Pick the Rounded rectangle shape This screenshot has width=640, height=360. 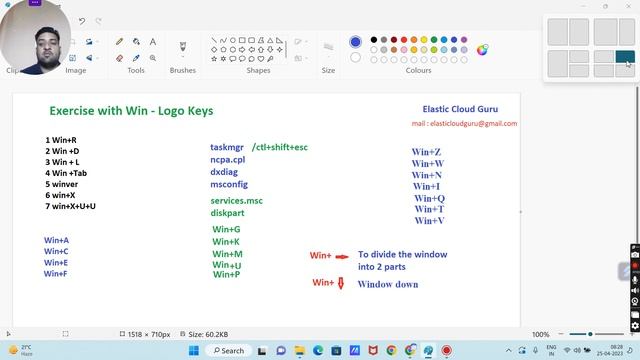(x=251, y=40)
